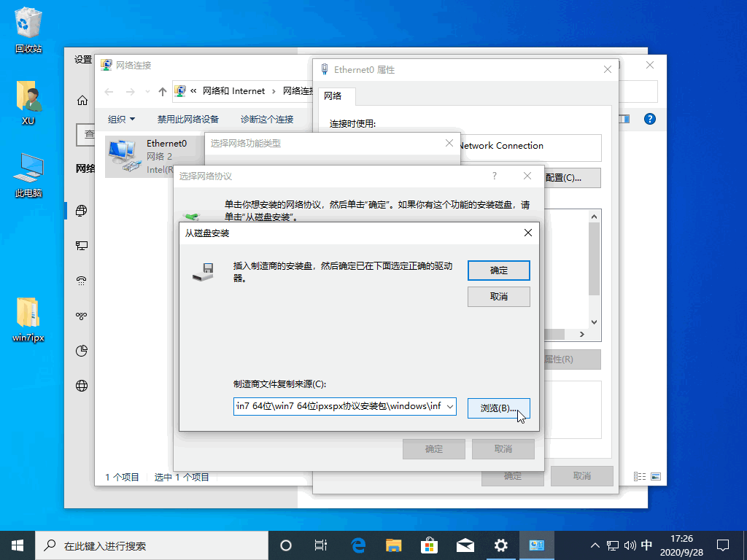This screenshot has width=747, height=560.
Task: Click the clock showing 17:26
Action: tap(681, 539)
